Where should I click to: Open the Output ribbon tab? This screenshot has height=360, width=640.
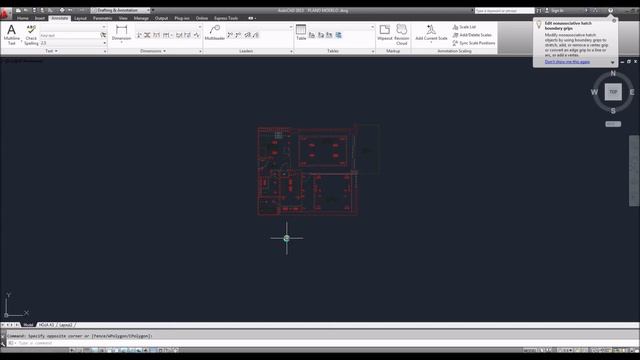pyautogui.click(x=161, y=18)
